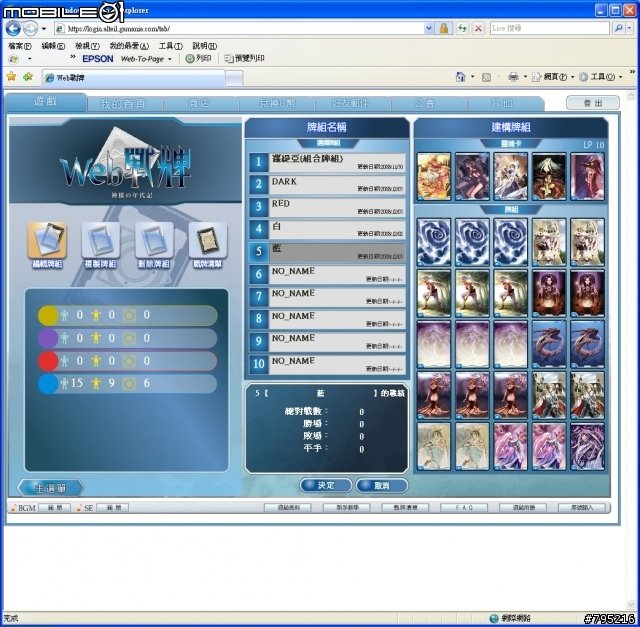Select the second soul card with dark-haired girl
The width and height of the screenshot is (640, 627).
(x=472, y=177)
